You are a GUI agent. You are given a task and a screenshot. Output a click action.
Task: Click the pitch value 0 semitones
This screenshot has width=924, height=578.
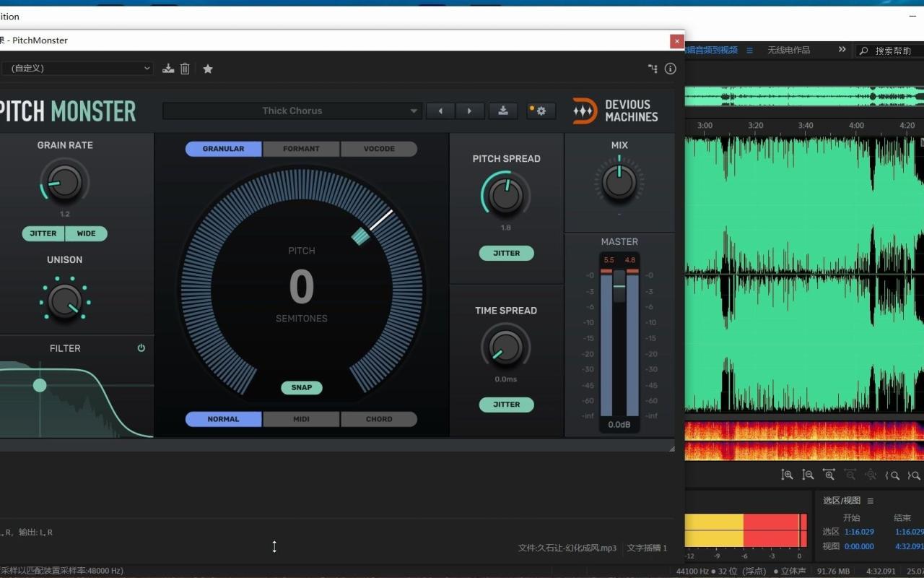click(x=302, y=287)
